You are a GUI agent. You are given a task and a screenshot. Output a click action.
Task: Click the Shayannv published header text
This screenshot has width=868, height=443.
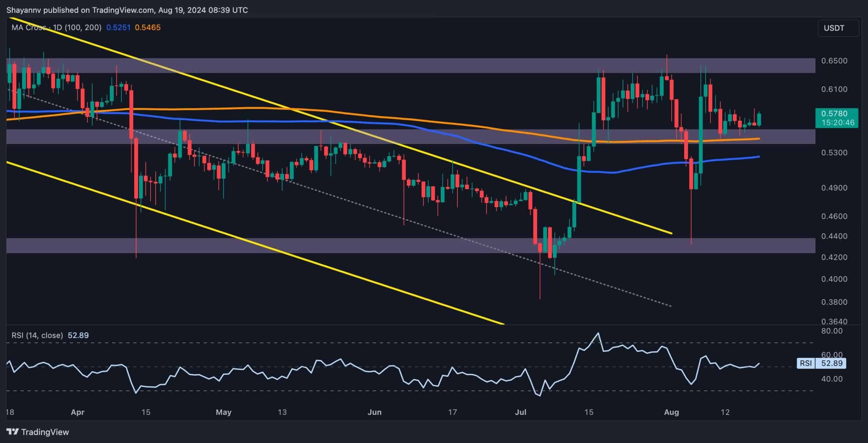[x=127, y=10]
